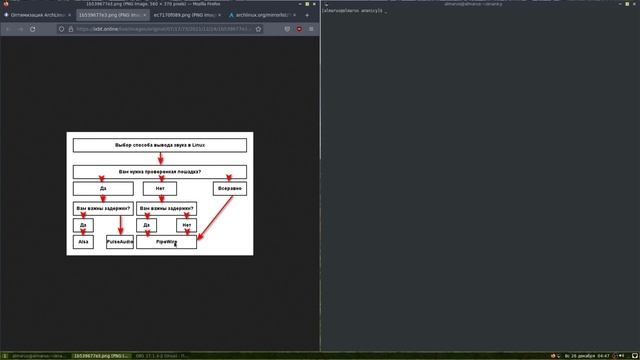
Task: Go forward in Firefox history
Action: (20, 29)
